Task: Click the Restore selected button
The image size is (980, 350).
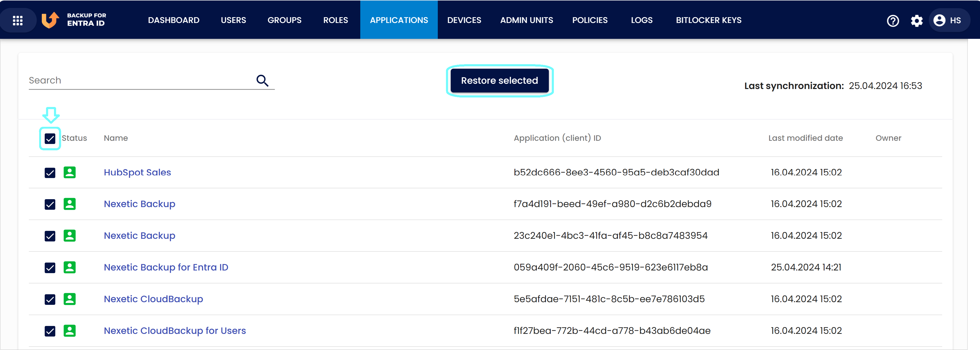Action: [x=499, y=81]
